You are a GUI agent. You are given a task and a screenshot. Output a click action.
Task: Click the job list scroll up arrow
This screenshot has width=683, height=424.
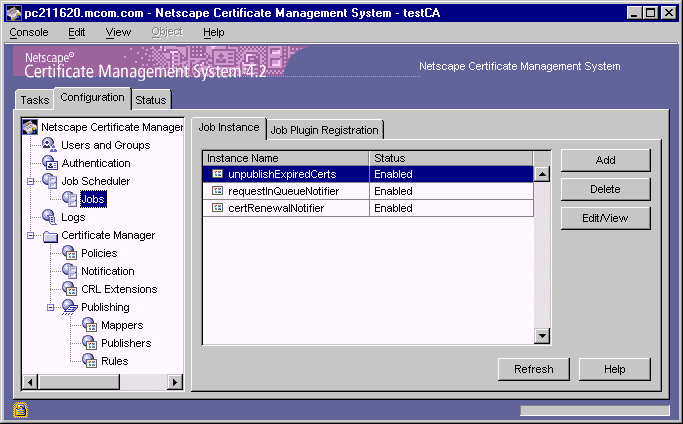pos(542,174)
